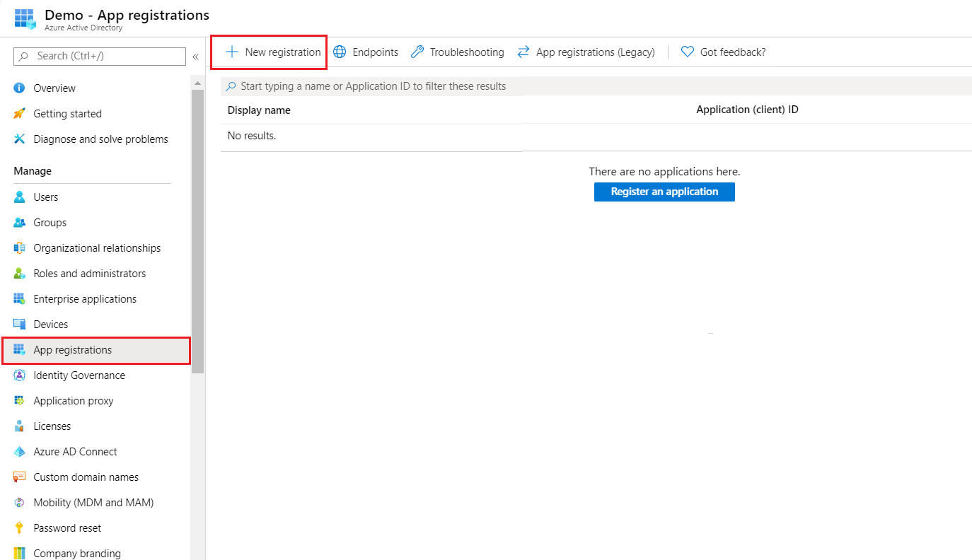The height and width of the screenshot is (560, 972).
Task: Click the heart icon beside Got feedback
Action: click(687, 52)
